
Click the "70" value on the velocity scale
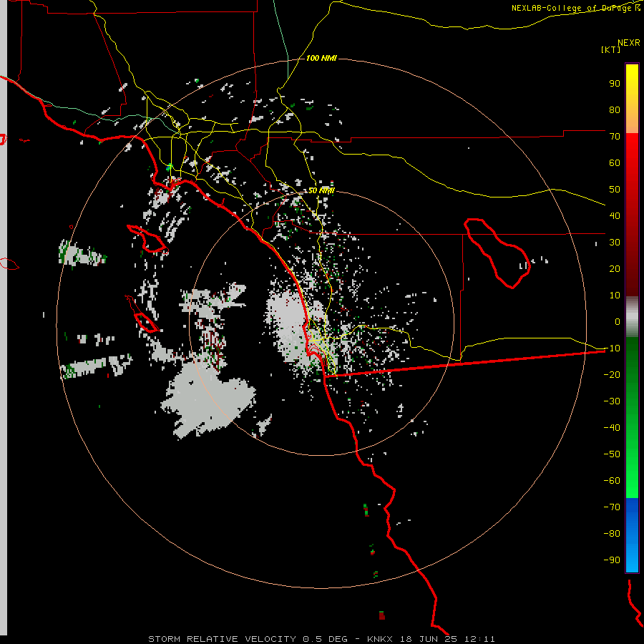coord(615,137)
